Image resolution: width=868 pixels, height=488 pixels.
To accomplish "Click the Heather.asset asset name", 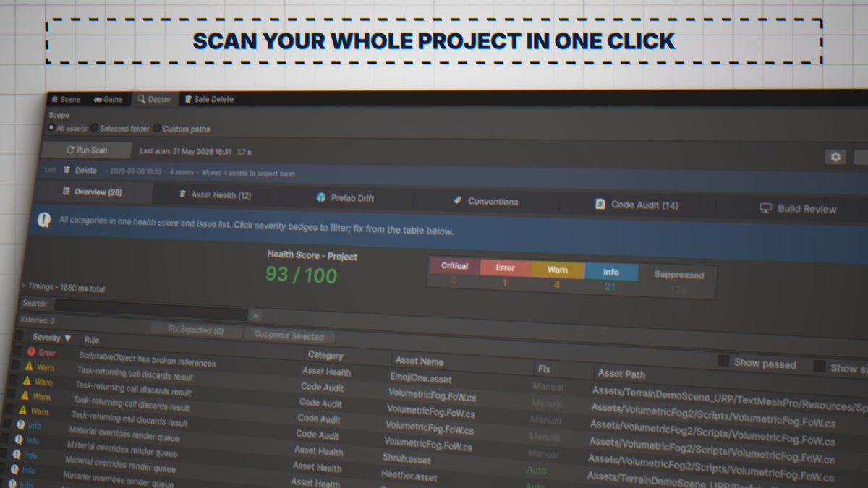I will [409, 475].
